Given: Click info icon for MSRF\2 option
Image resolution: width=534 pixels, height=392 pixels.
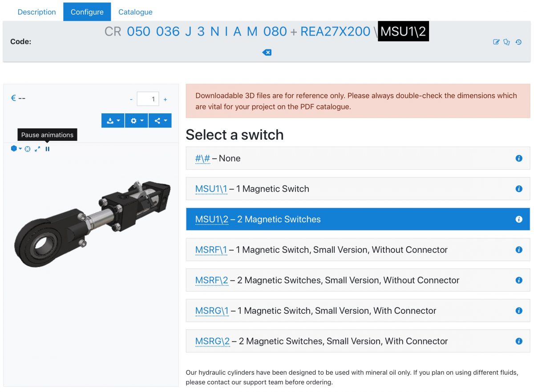Looking at the screenshot, I should 519,280.
